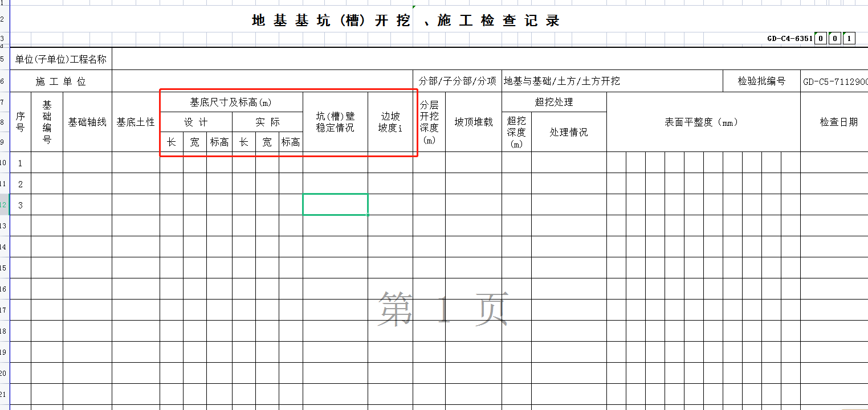
Task: Click the 处理情况 sub-header cell
Action: [x=569, y=132]
